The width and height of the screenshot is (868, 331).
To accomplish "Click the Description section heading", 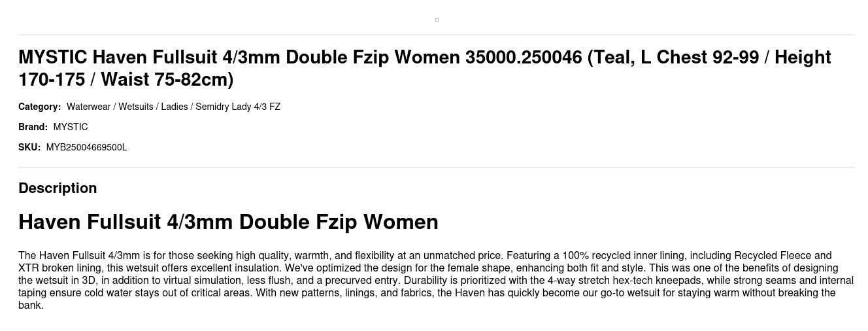I will 58,188.
